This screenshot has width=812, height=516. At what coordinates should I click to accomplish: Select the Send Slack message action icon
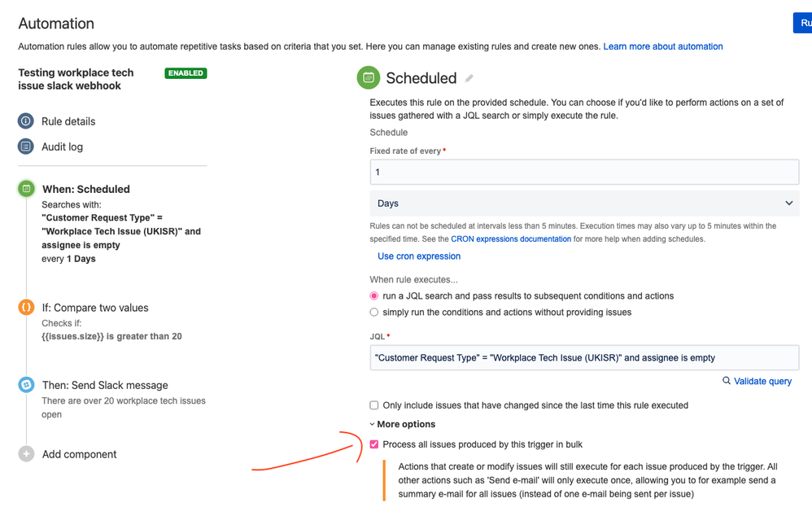coord(26,385)
